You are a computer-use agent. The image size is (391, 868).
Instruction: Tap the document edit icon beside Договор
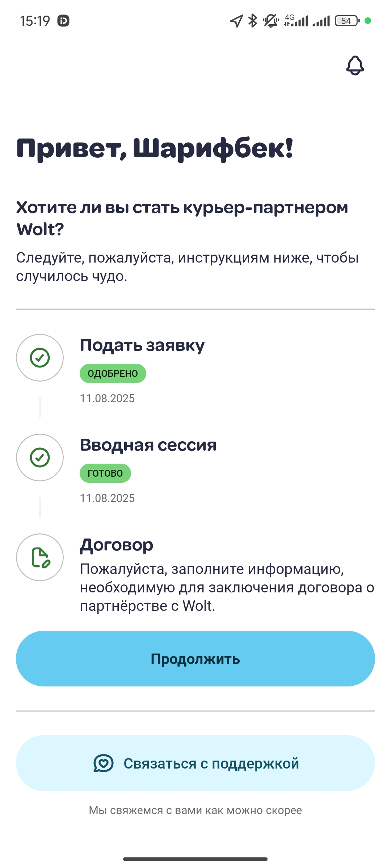40,557
